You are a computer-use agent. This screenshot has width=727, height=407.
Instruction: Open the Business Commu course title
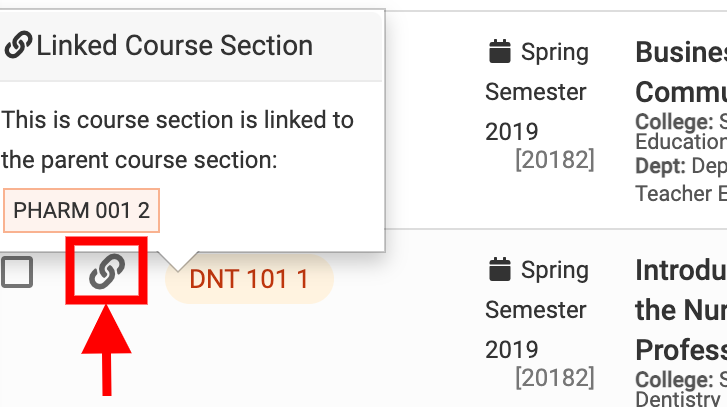click(680, 72)
